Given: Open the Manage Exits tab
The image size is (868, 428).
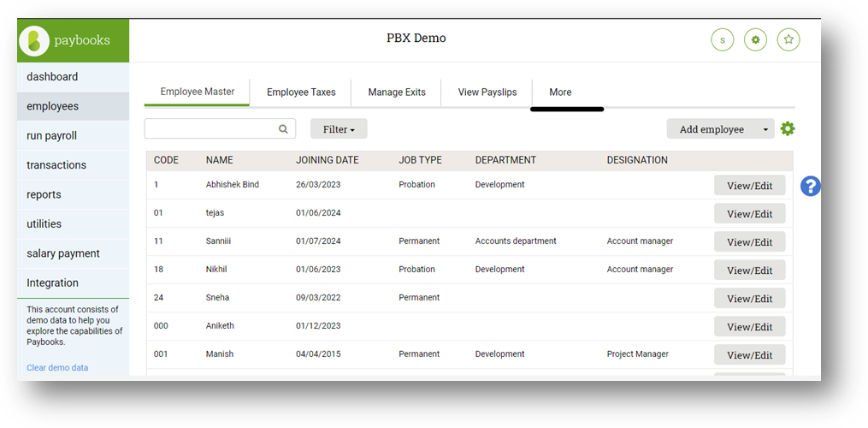Looking at the screenshot, I should 397,92.
